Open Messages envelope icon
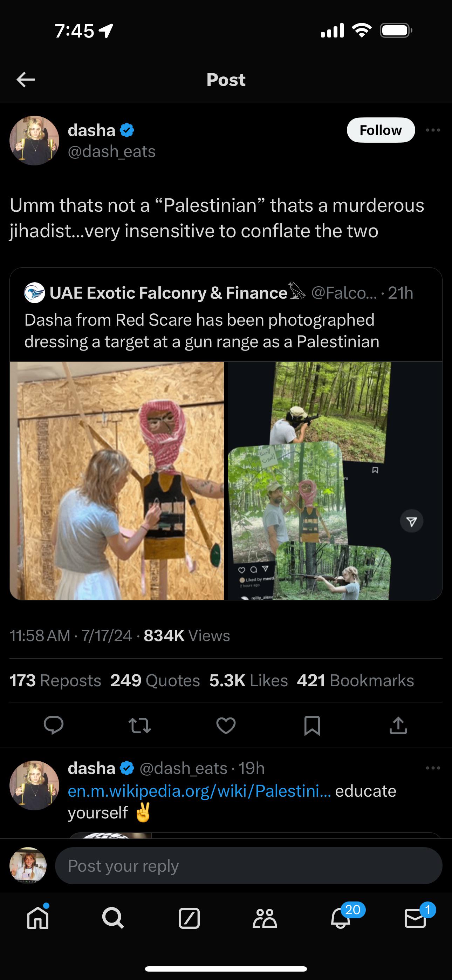The width and height of the screenshot is (452, 980). point(415,918)
